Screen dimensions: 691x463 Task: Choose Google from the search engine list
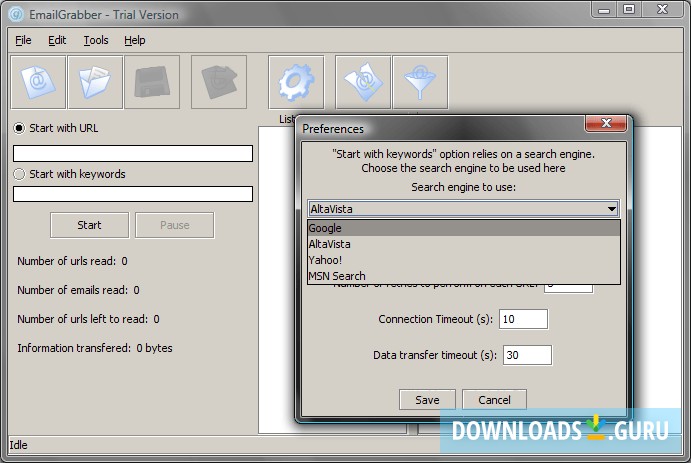(464, 228)
